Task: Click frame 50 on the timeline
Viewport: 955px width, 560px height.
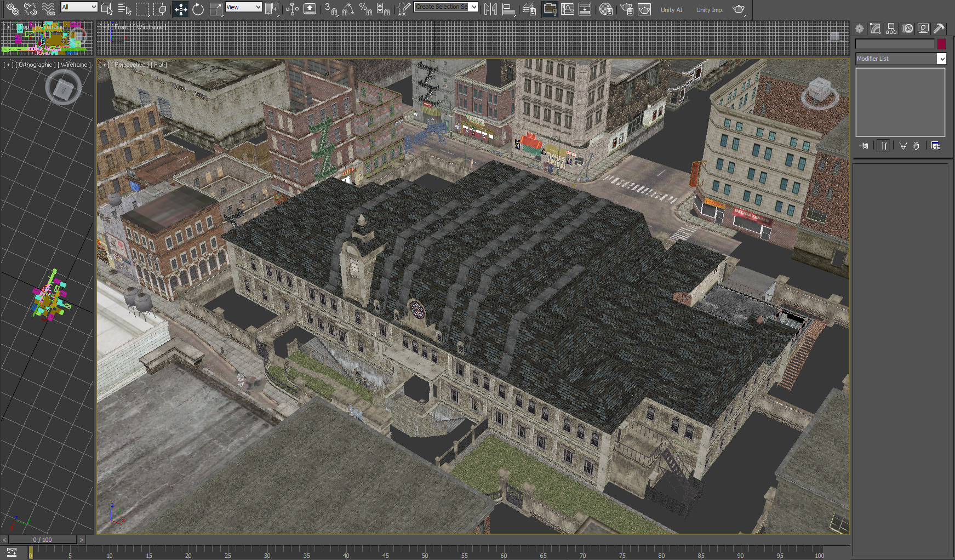Action: coord(425,552)
